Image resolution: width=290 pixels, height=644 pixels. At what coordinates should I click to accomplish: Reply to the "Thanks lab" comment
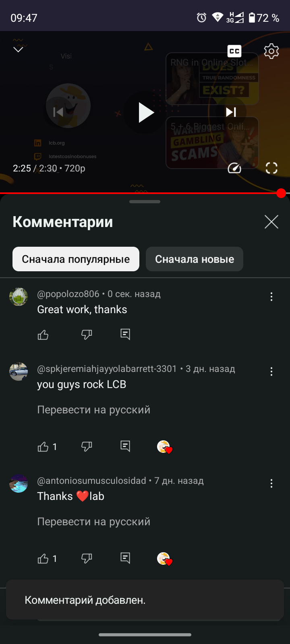[125, 558]
